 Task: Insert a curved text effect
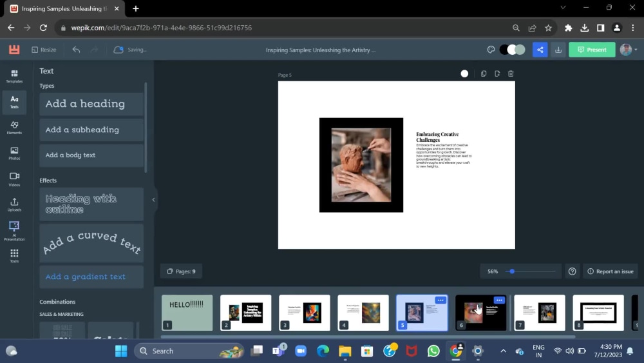tap(91, 243)
